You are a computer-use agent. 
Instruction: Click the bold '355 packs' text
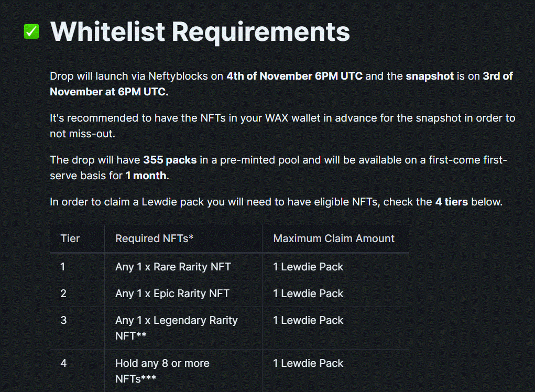pyautogui.click(x=170, y=160)
